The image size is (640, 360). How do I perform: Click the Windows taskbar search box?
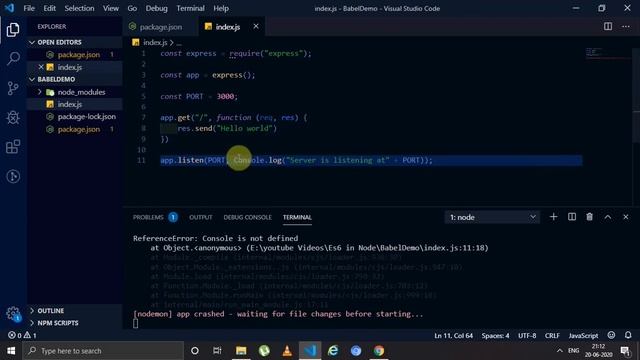(x=104, y=351)
